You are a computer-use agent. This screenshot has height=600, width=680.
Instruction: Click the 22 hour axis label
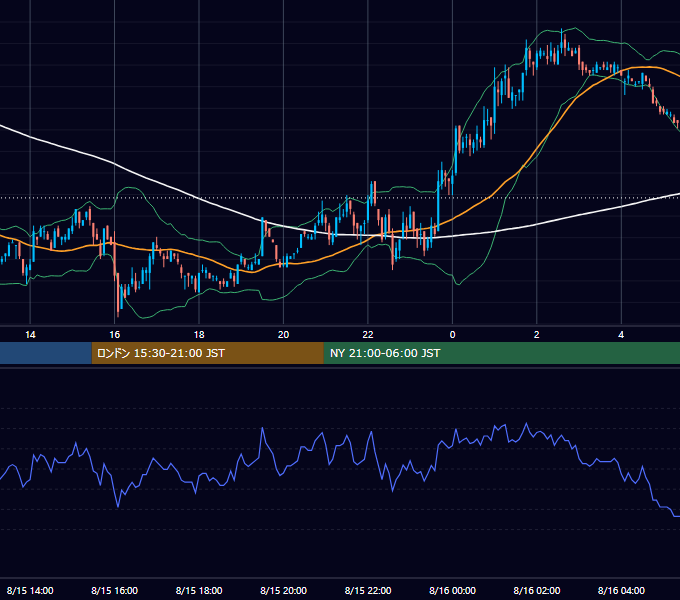[368, 335]
